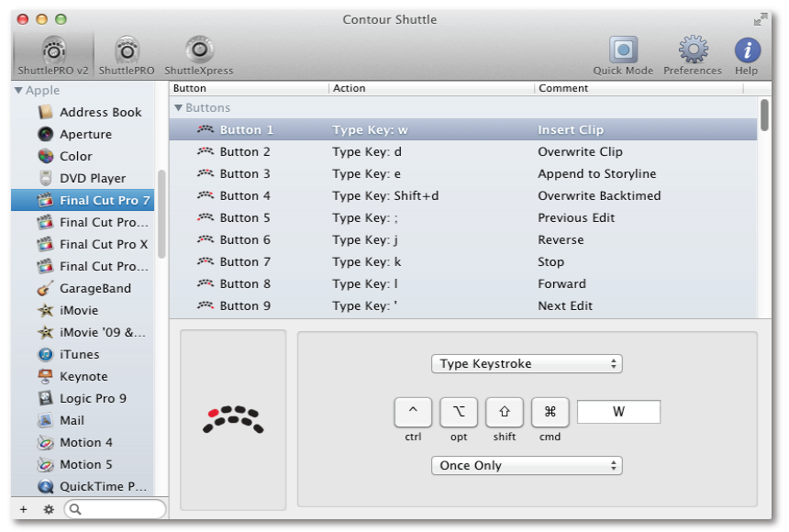Select the Button 6 row
The image size is (789, 532).
463,240
